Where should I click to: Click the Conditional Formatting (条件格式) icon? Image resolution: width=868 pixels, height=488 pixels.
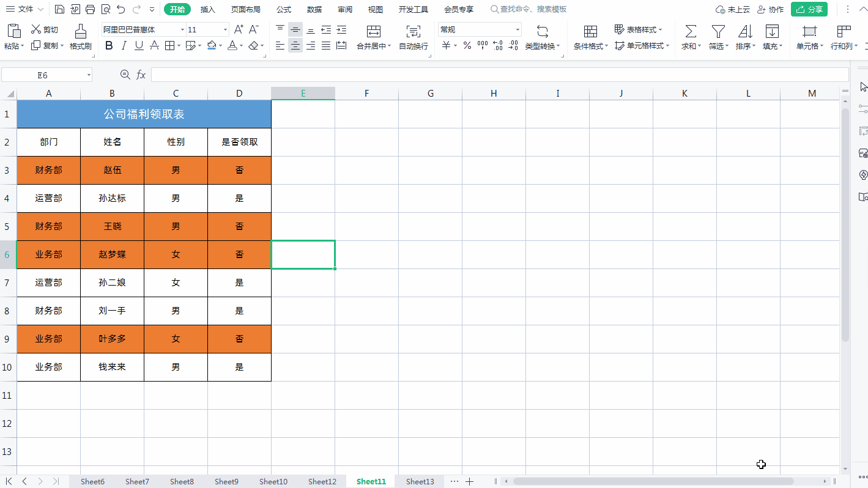(590, 31)
